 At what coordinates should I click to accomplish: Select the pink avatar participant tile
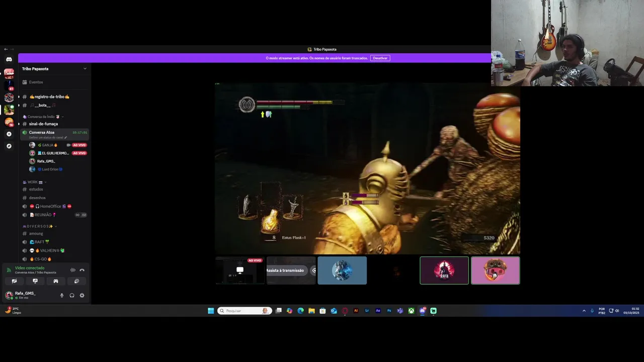coord(496,270)
